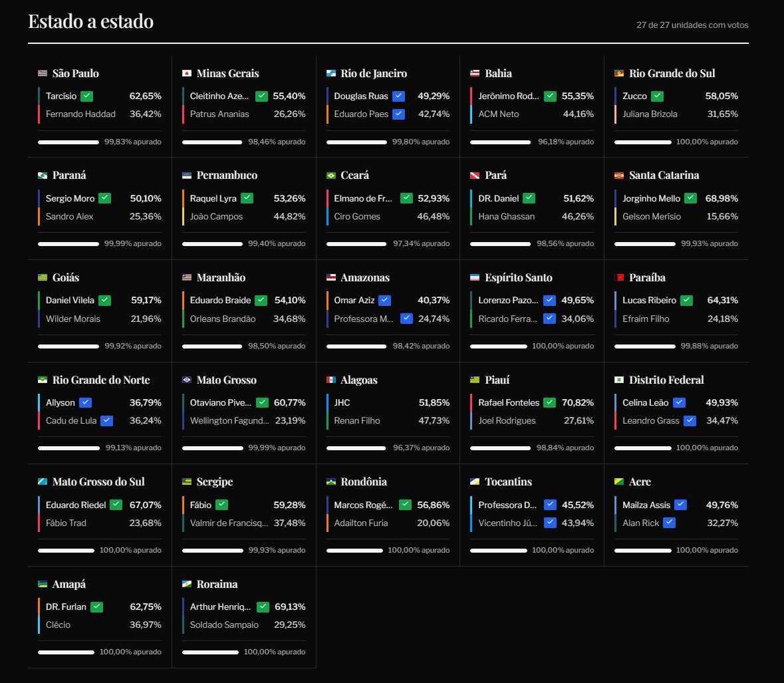
Task: Click Bahia 96,18% apurado progress bar
Action: click(500, 142)
